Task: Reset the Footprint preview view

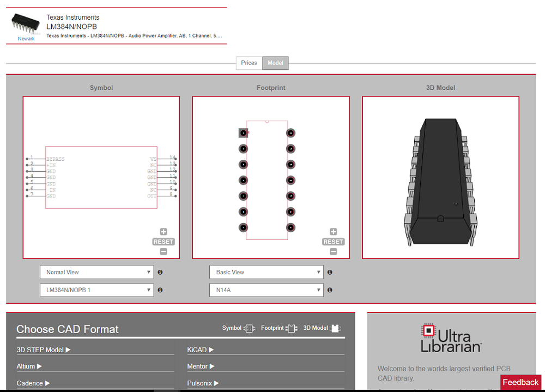Action: 334,242
